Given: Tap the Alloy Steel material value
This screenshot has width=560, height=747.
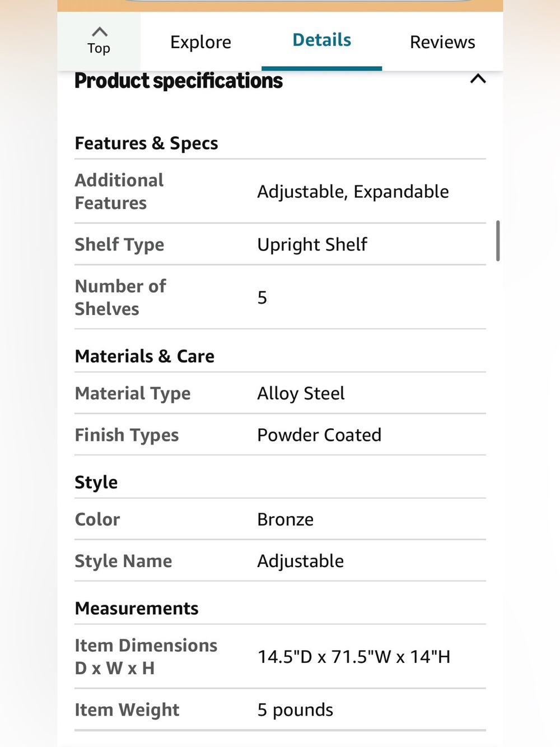Looking at the screenshot, I should click(x=301, y=393).
